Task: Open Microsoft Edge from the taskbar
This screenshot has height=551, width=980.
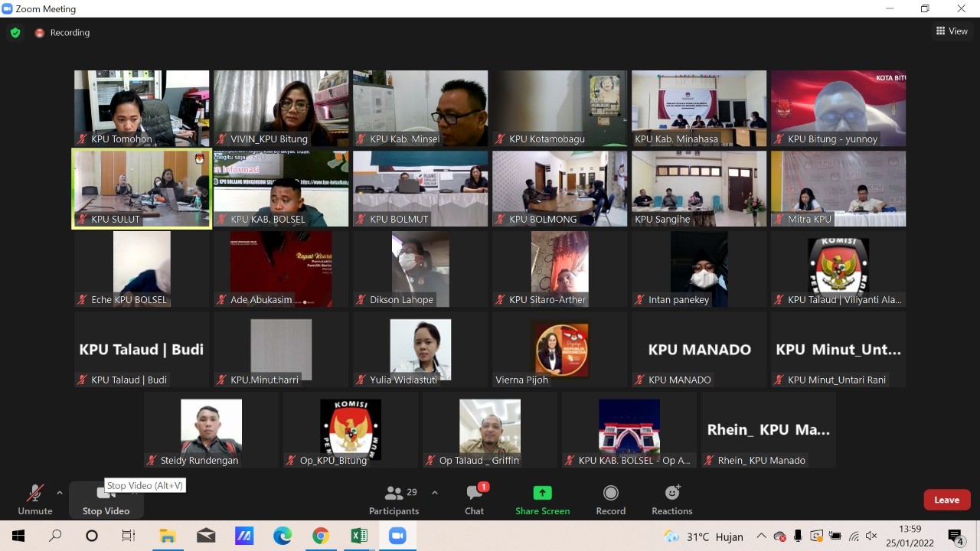Action: (283, 536)
